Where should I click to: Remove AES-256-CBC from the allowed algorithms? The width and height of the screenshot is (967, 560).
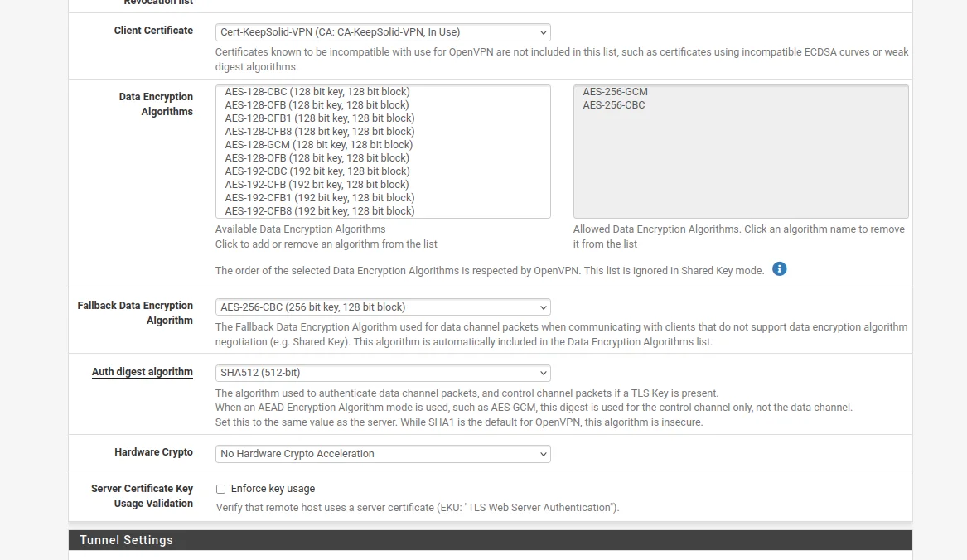click(x=613, y=105)
